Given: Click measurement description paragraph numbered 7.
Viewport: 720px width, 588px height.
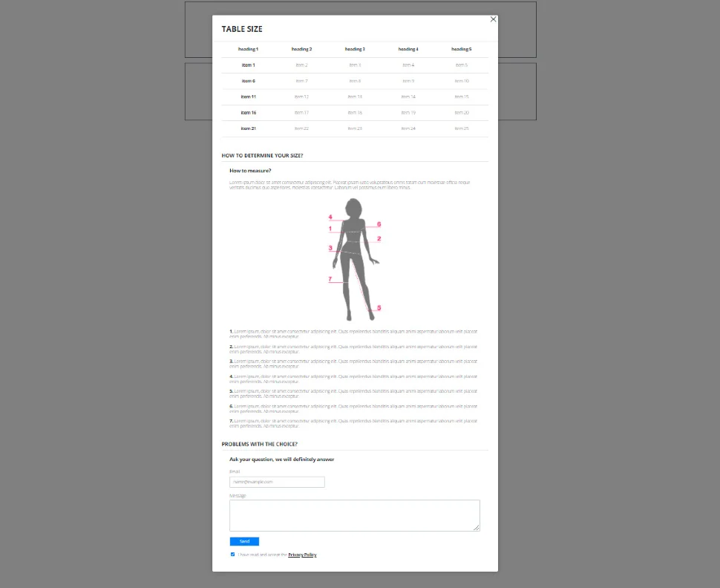Looking at the screenshot, I should pyautogui.click(x=353, y=423).
